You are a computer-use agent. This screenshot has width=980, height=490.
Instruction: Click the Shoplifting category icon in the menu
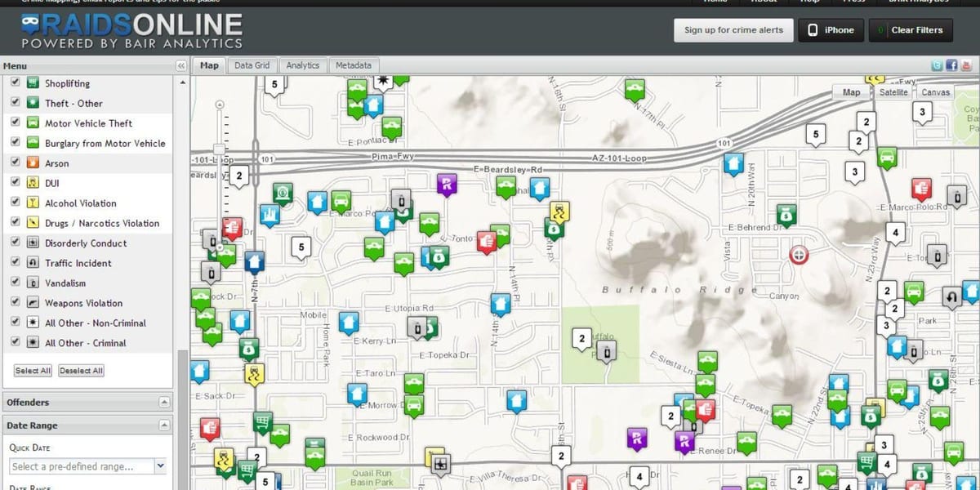pos(33,83)
